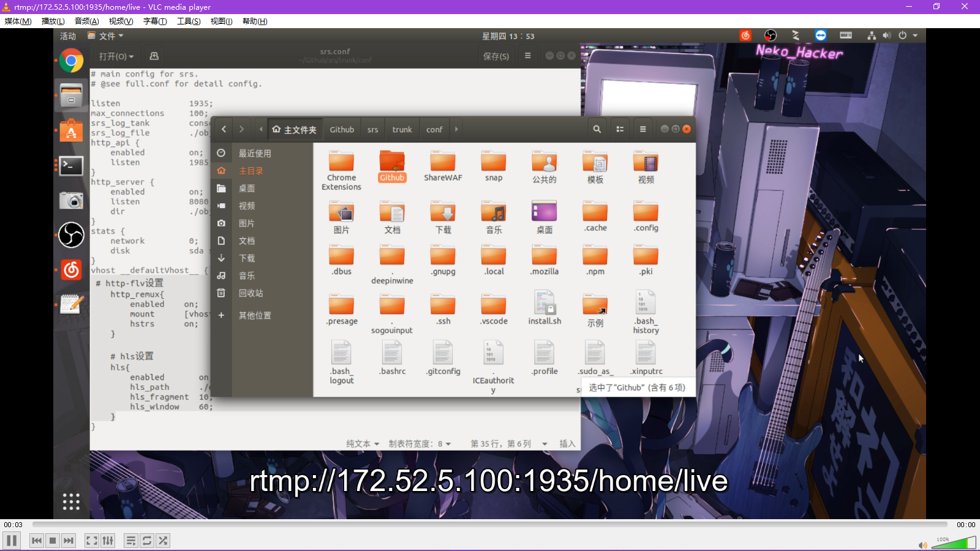Open the 播放(L) menu
Viewport: 980px width, 551px height.
tap(53, 21)
